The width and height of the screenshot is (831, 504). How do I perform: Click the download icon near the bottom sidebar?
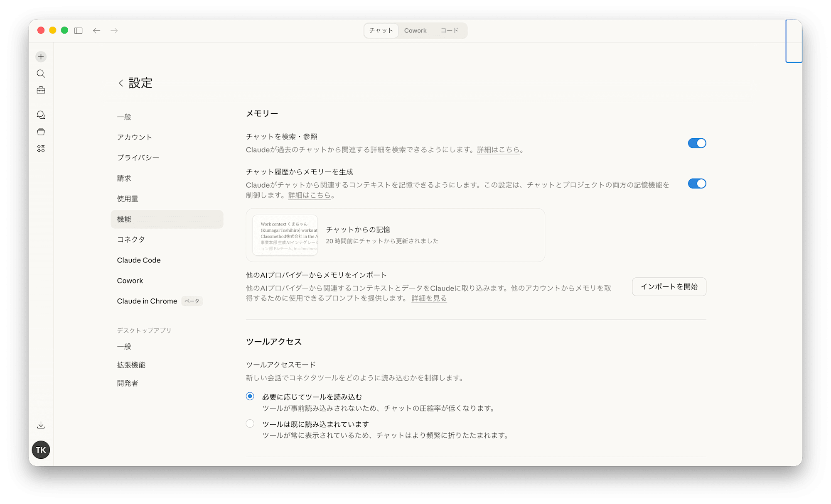tap(41, 425)
